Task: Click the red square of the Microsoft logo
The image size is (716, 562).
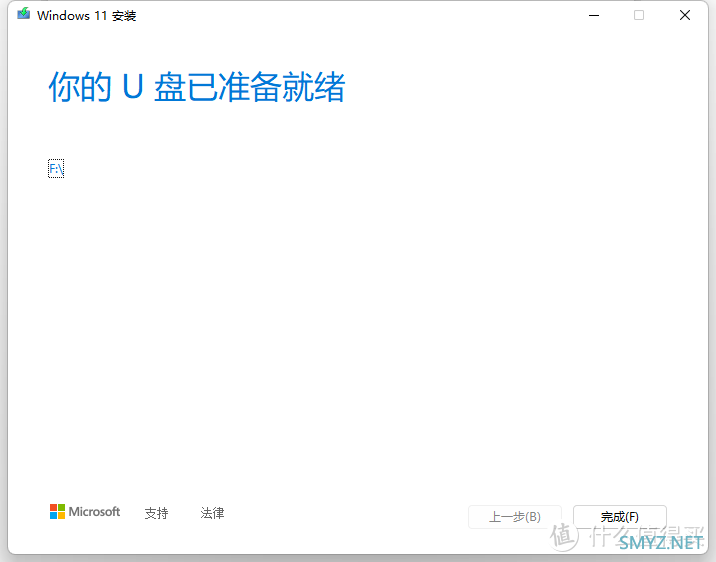Action: click(54, 508)
